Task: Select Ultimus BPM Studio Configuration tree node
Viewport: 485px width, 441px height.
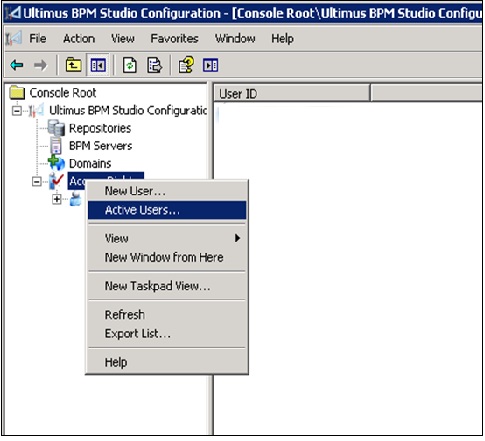Action: click(128, 110)
